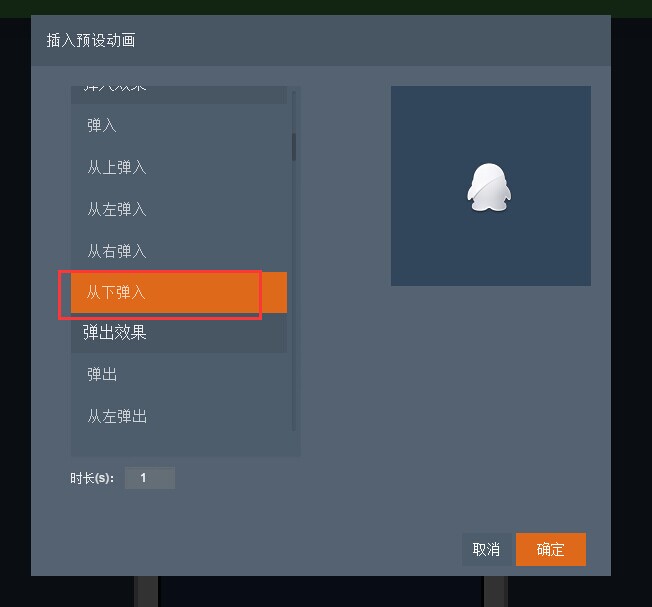Click the 取消 button
The image size is (652, 607).
pos(487,549)
